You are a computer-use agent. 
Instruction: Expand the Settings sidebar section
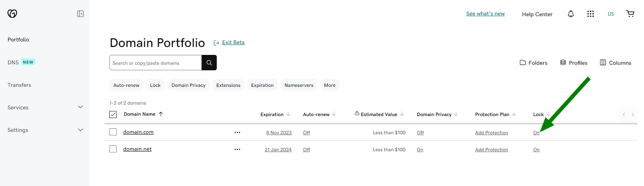coord(81,130)
